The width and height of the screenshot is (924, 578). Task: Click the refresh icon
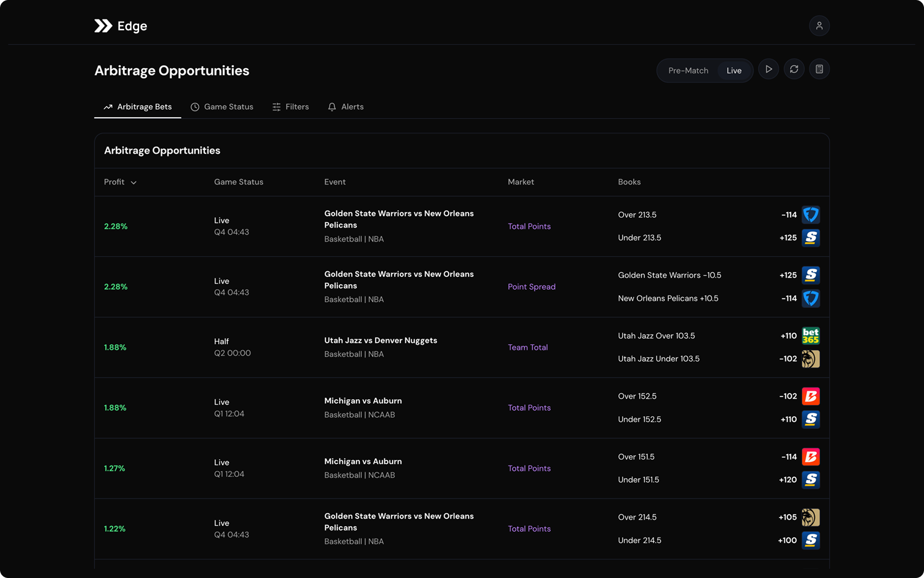[x=794, y=69]
